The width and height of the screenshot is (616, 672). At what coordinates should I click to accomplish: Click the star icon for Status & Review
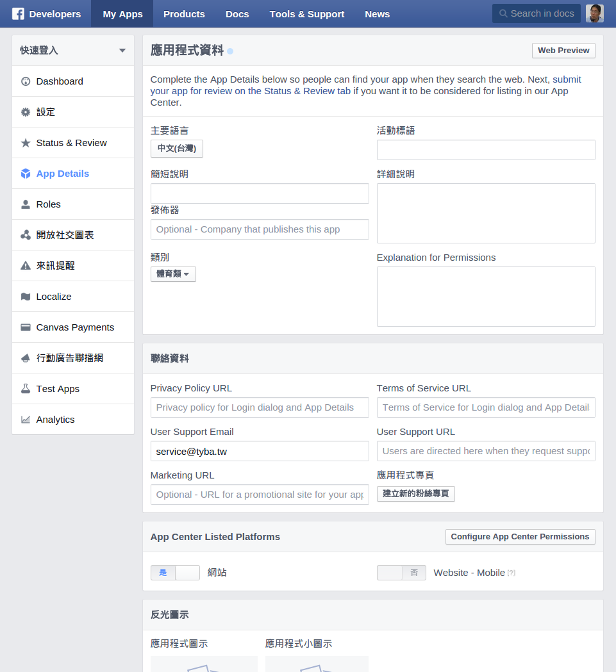coord(26,143)
